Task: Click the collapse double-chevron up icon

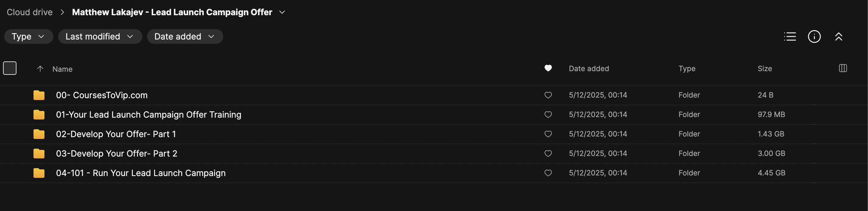Action: [x=838, y=36]
